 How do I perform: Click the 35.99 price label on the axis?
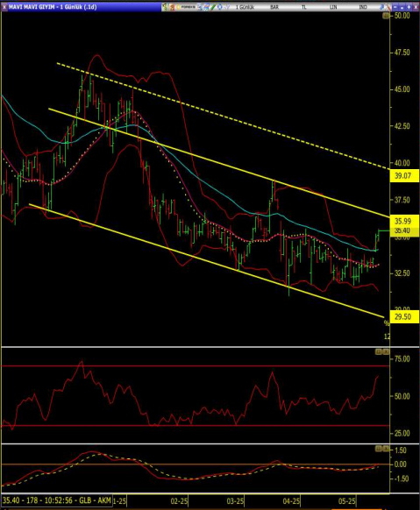pyautogui.click(x=403, y=221)
